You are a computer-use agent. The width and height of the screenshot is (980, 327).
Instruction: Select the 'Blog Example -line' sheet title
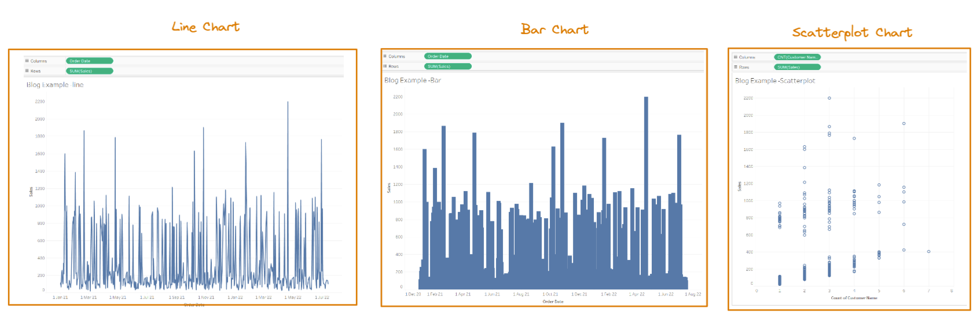(55, 85)
